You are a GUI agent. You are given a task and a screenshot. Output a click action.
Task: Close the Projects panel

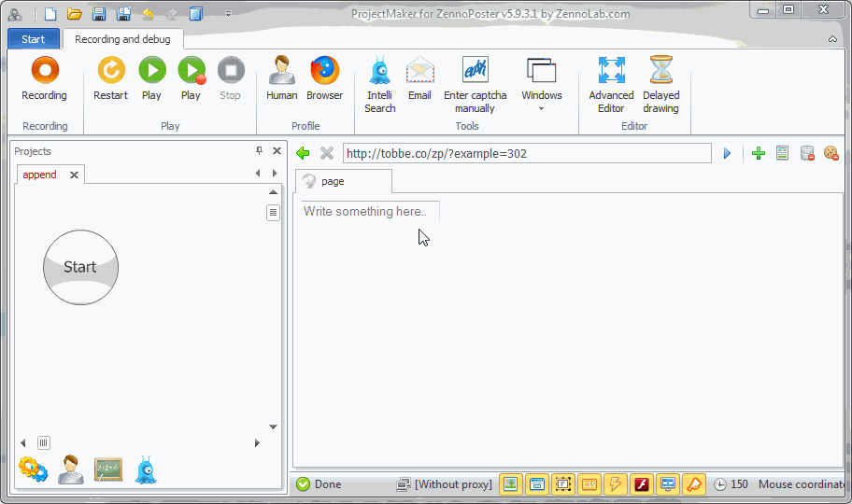click(x=277, y=150)
